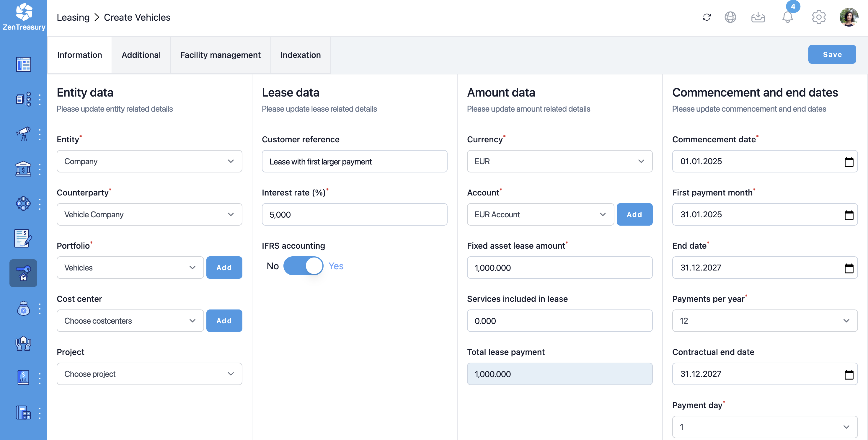Click the refresh icon in header

707,17
